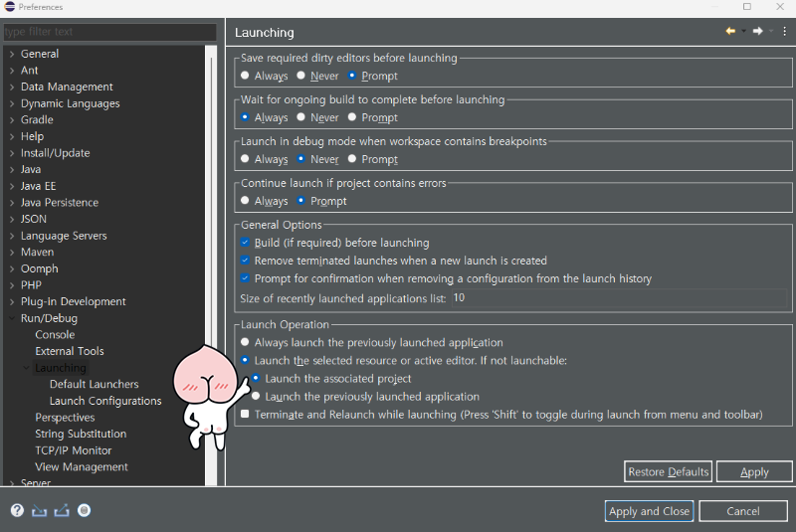Select the JSON preferences category
796x532 pixels.
pyautogui.click(x=34, y=219)
